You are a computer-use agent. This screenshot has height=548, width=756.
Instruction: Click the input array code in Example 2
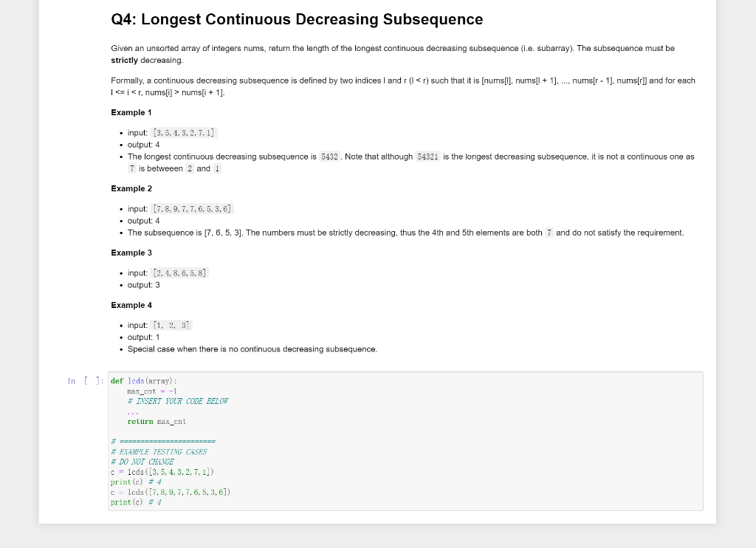[x=193, y=208]
